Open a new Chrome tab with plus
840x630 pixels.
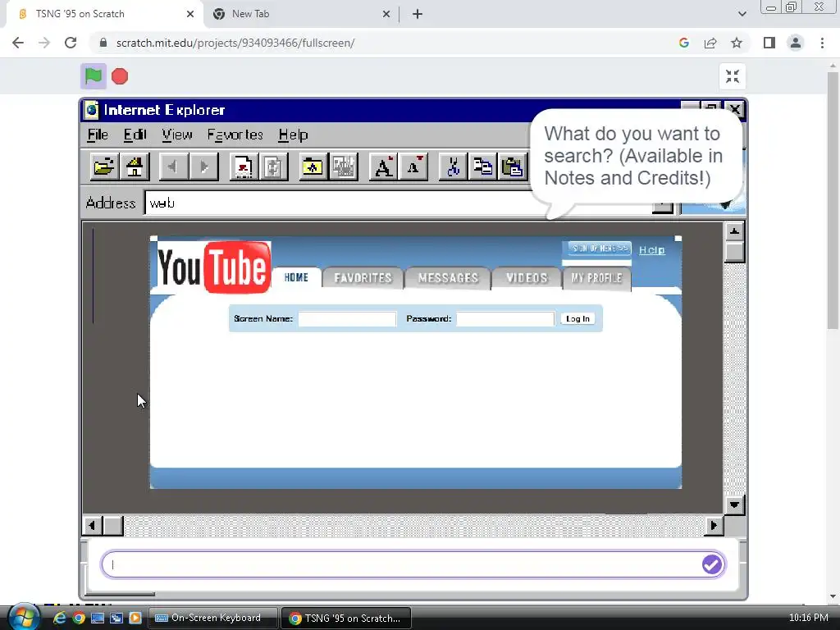418,14
